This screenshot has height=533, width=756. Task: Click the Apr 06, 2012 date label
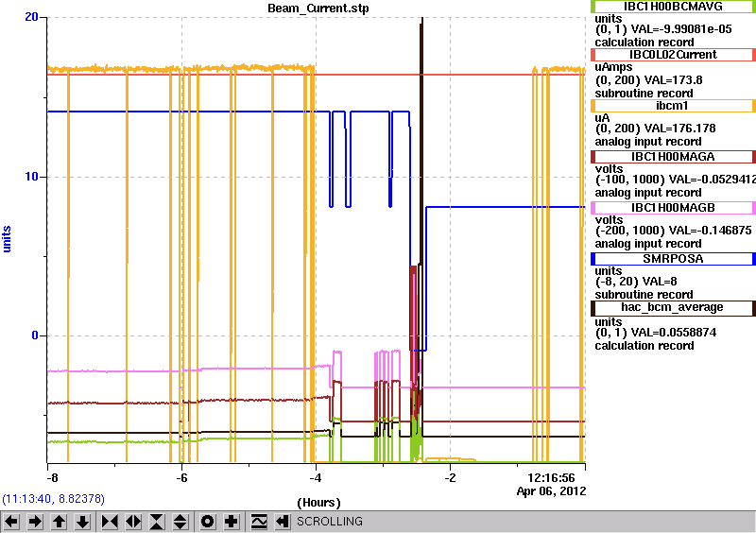[551, 491]
